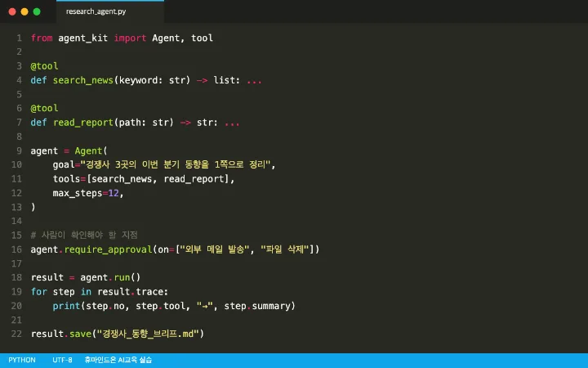
Task: Click line number 4 in the gutter
Action: 19,80
